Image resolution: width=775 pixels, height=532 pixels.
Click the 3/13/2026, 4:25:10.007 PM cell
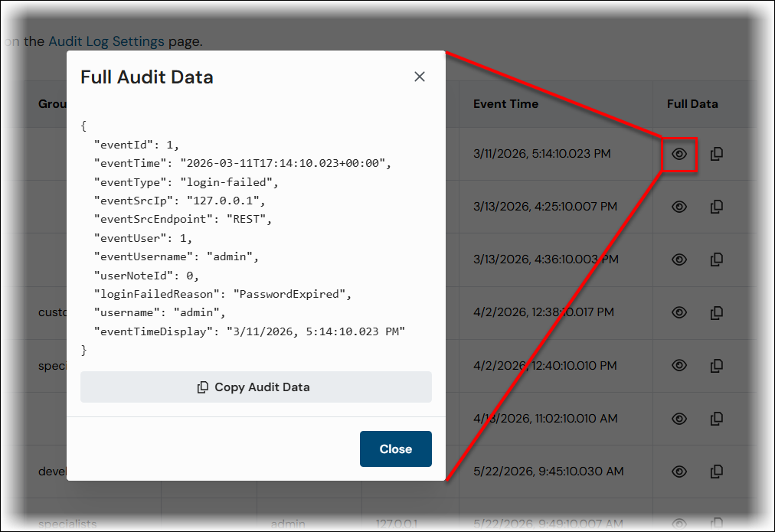coord(545,207)
